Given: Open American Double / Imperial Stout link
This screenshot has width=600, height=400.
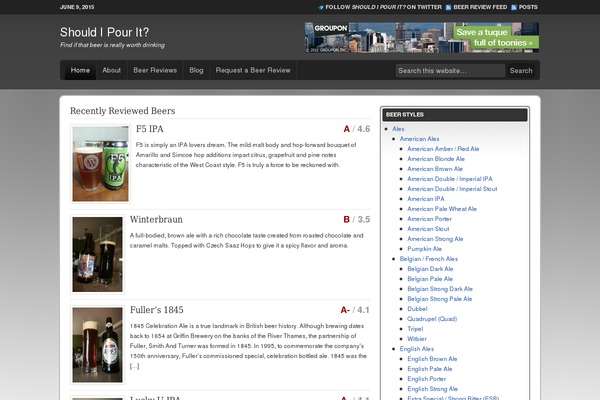Looking at the screenshot, I should click(452, 189).
